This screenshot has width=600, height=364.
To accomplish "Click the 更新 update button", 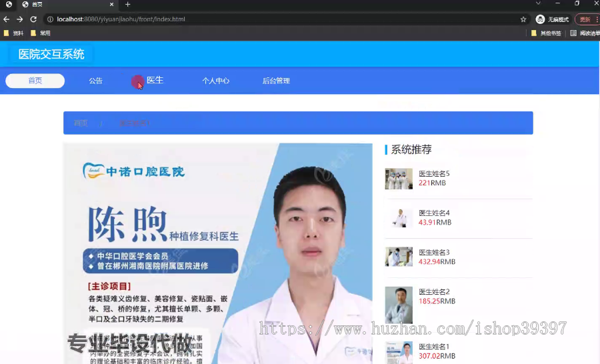I will coord(586,19).
